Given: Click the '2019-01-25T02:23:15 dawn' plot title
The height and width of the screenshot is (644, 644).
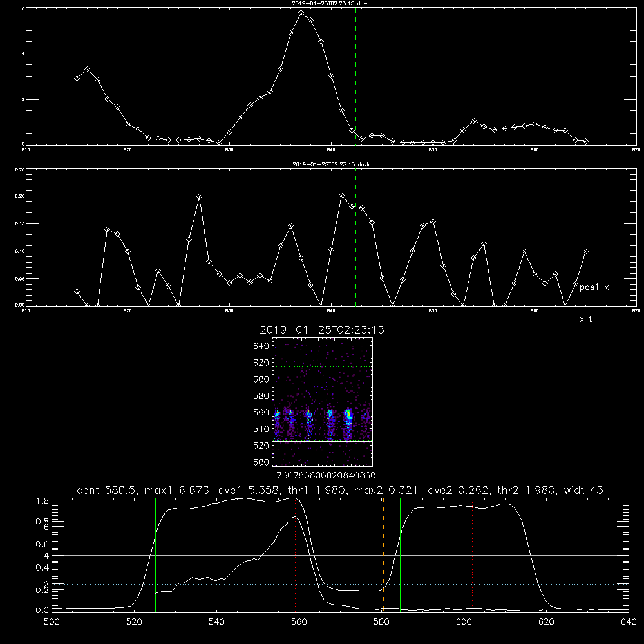Looking at the screenshot, I should tap(331, 3).
